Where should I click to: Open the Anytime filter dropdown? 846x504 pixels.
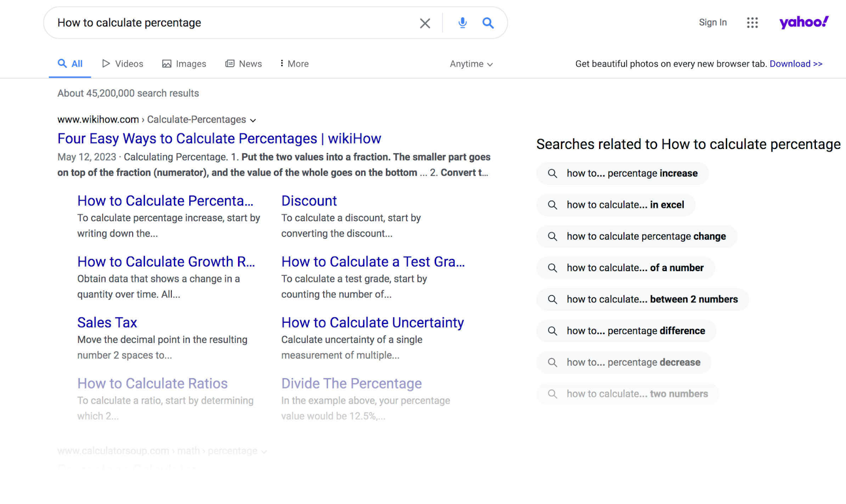(x=470, y=63)
